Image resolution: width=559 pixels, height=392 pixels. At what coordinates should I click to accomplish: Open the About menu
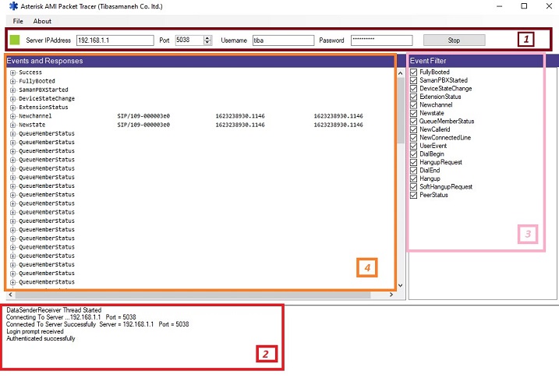(x=42, y=21)
